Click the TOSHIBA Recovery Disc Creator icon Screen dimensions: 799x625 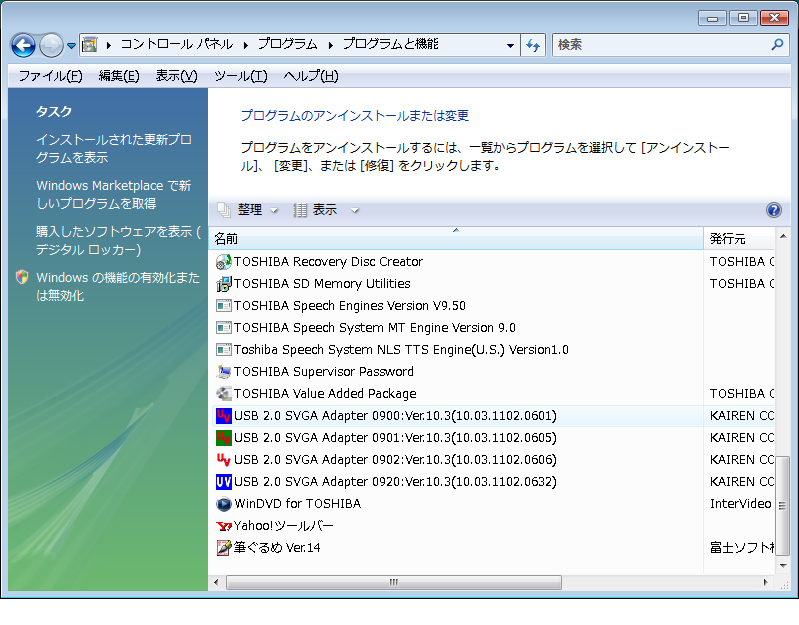tap(223, 262)
